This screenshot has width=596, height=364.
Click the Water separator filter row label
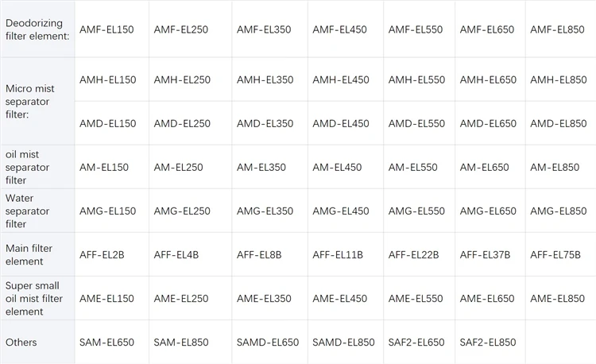pyautogui.click(x=28, y=211)
